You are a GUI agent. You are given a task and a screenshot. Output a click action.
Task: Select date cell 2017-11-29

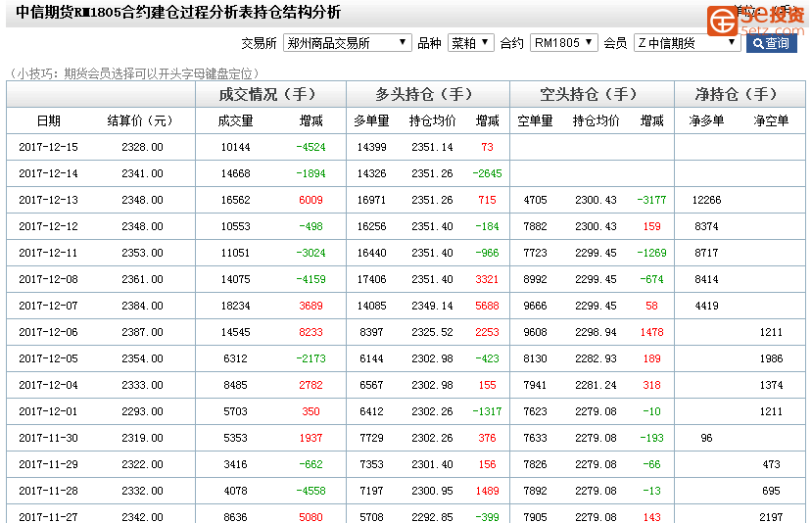[x=48, y=464]
